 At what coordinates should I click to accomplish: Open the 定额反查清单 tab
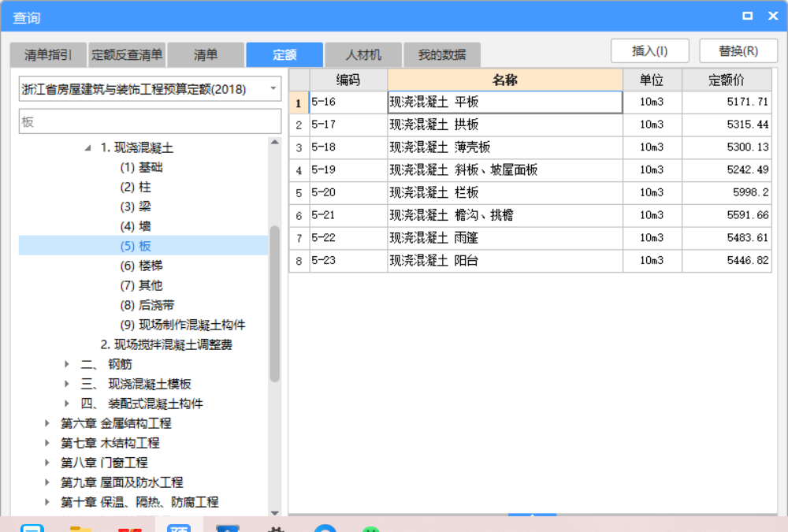click(127, 55)
